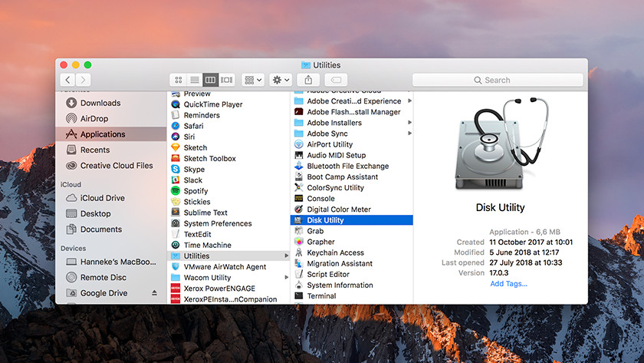Select the Sketch app icon
The width and height of the screenshot is (644, 363).
[x=176, y=147]
